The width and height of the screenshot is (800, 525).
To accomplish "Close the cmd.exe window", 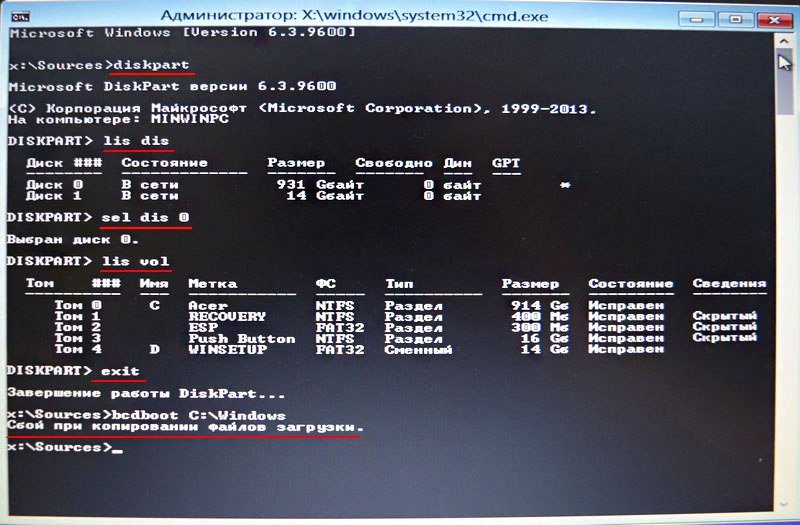I will 774,19.
